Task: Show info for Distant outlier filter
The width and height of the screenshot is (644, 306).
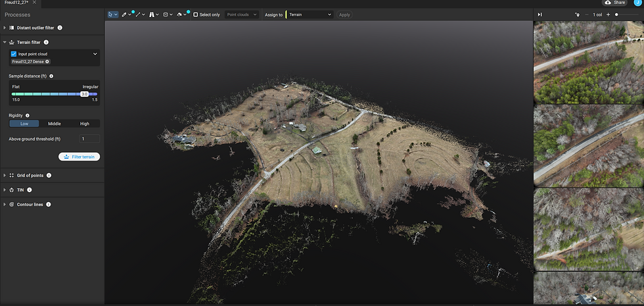Action: [60, 28]
